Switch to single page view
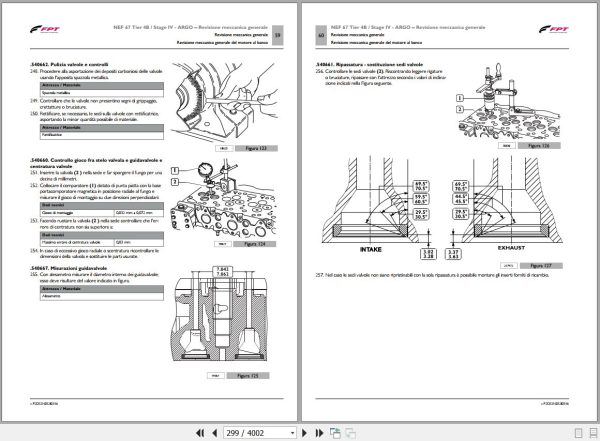Viewport: 600px width, 441px height. (579, 433)
